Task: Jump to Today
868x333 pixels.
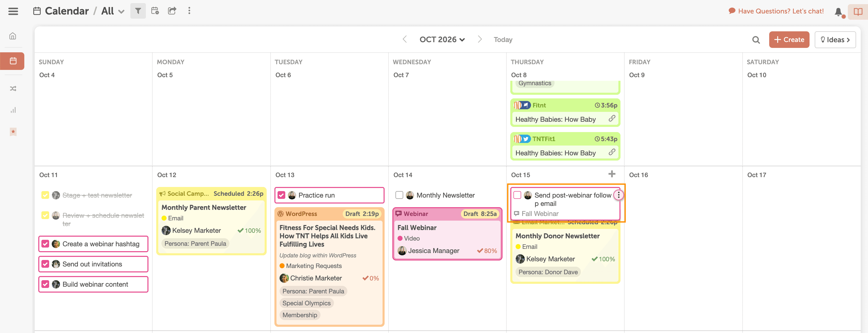Action: pyautogui.click(x=503, y=40)
